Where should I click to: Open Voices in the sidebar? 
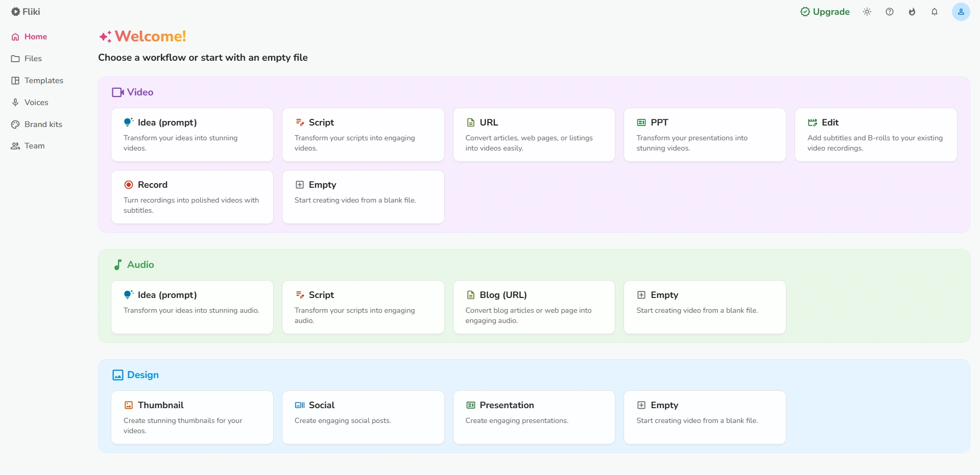(30, 103)
